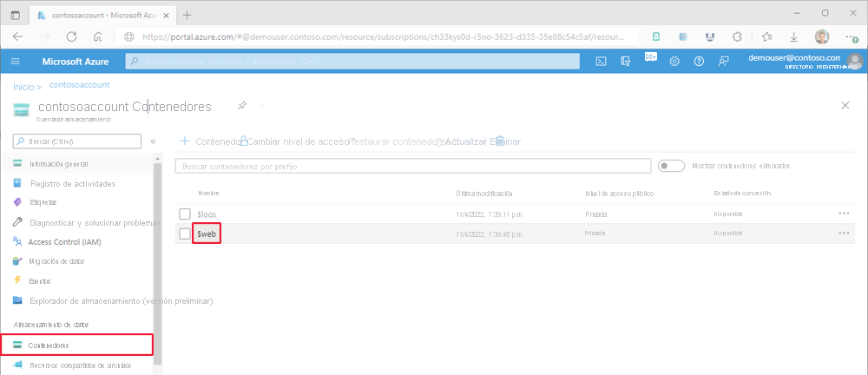Open the browser tab actions icon
868x375 pixels.
pyautogui.click(x=16, y=16)
